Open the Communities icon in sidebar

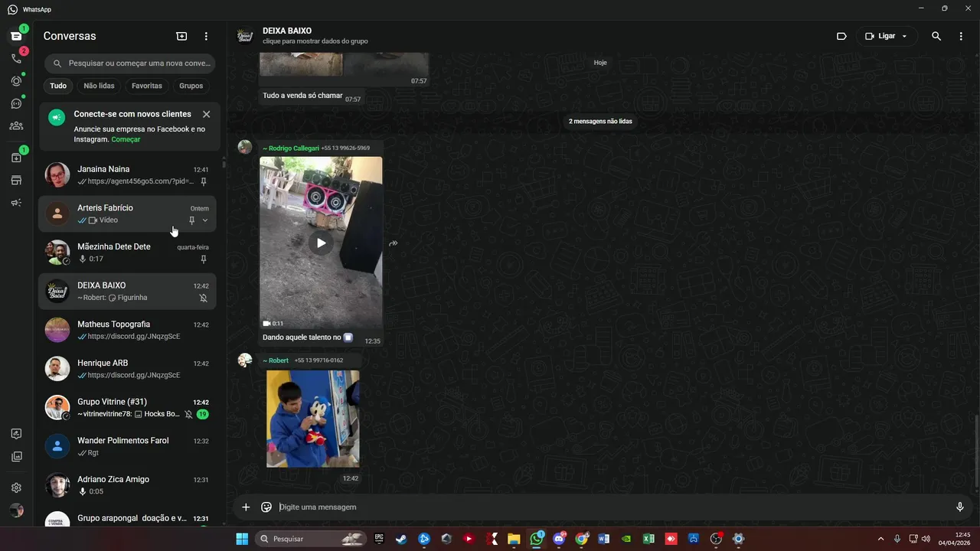pyautogui.click(x=16, y=126)
